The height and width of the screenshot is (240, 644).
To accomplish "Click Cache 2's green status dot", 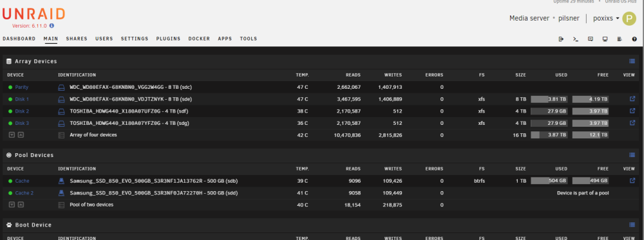I will tap(10, 193).
